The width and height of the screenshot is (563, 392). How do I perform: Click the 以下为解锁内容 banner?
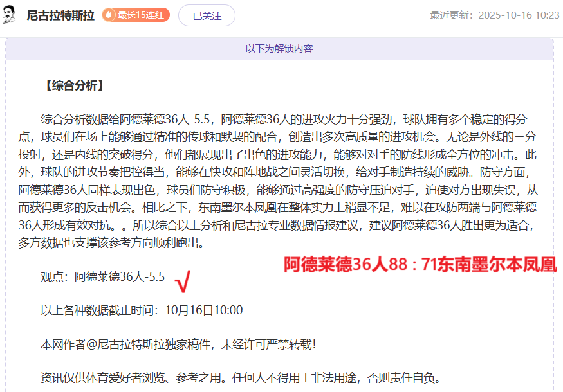click(279, 49)
